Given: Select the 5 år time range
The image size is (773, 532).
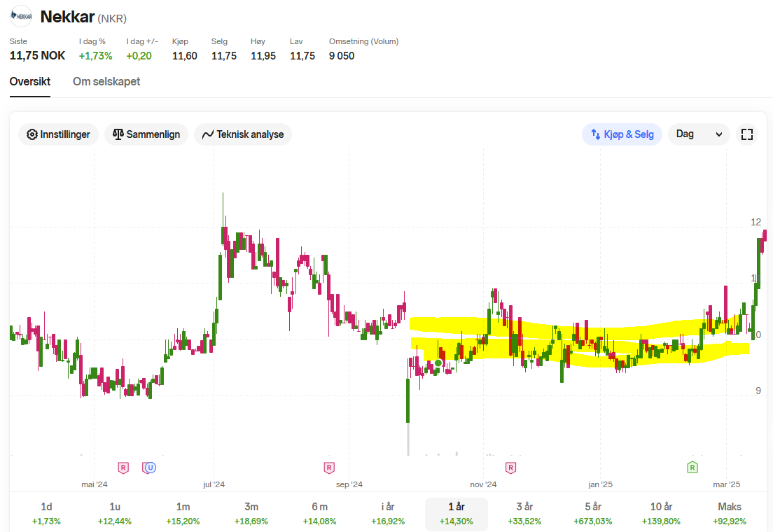Looking at the screenshot, I should [x=593, y=514].
